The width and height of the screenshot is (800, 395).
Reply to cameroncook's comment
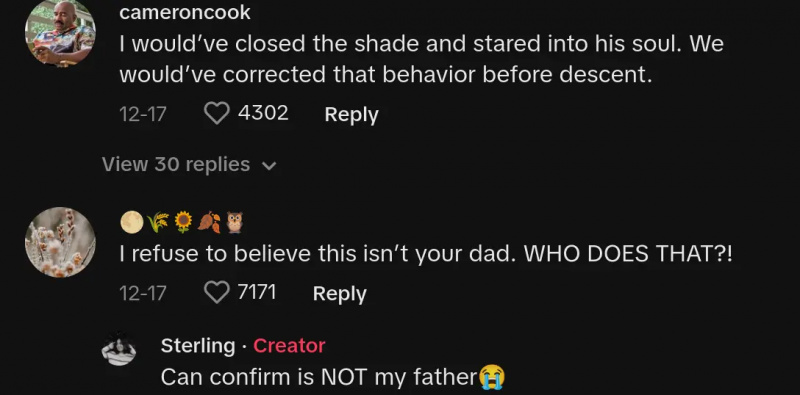click(352, 114)
